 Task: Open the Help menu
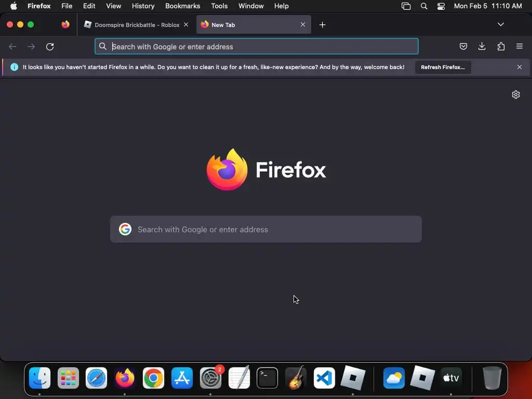[x=281, y=6]
